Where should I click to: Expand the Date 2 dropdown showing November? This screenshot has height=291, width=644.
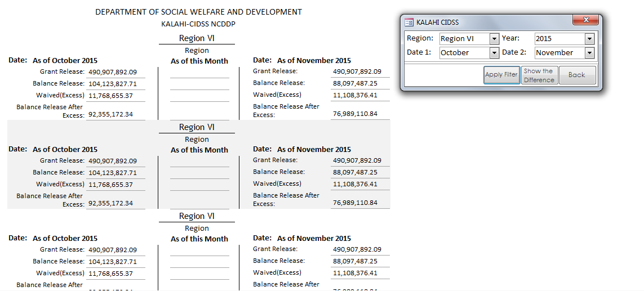[589, 53]
